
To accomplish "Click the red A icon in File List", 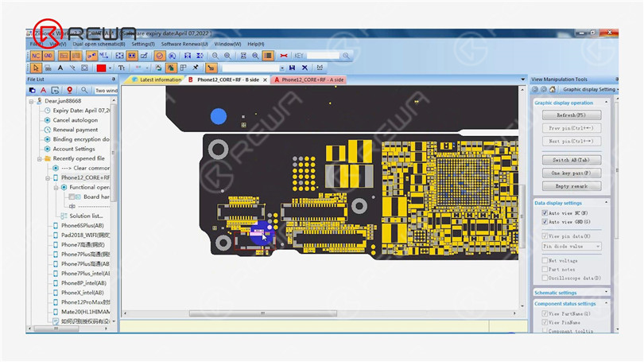I will (43, 90).
